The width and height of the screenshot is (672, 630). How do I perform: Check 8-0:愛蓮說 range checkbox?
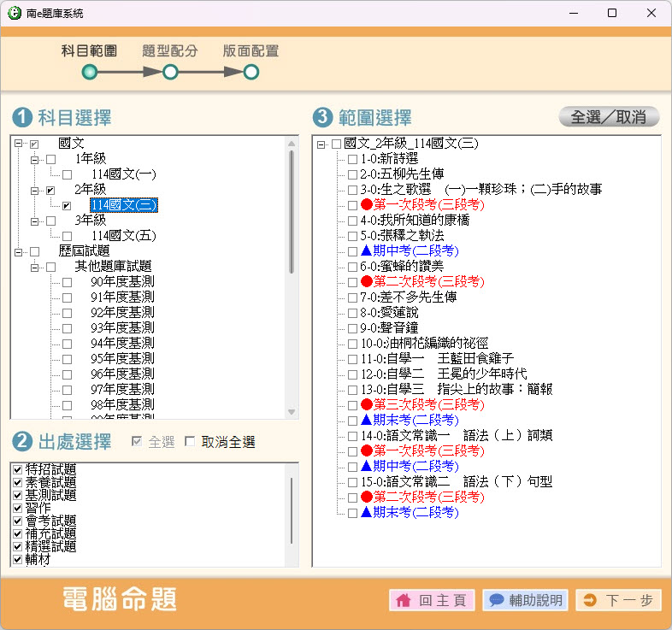click(x=352, y=313)
